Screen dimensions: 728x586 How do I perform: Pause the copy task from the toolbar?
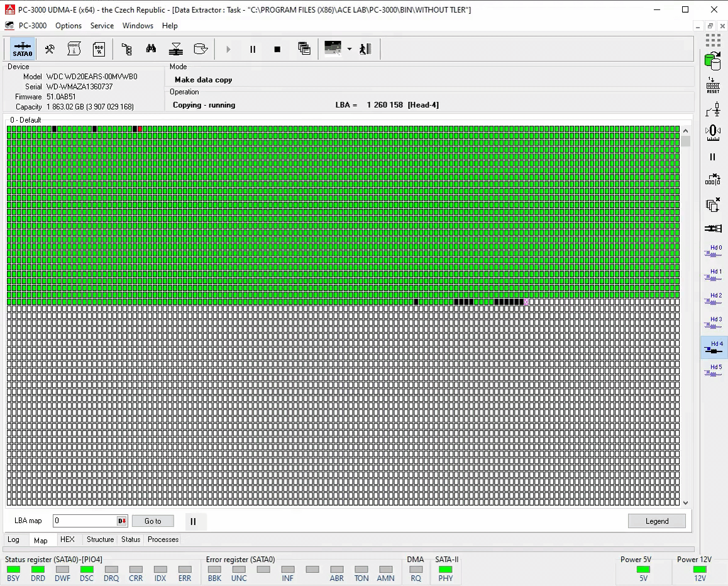pos(253,49)
